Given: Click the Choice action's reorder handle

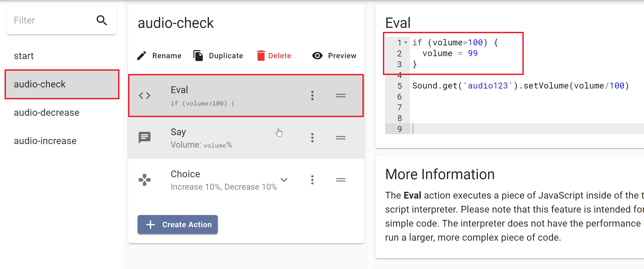Looking at the screenshot, I should pos(341,180).
